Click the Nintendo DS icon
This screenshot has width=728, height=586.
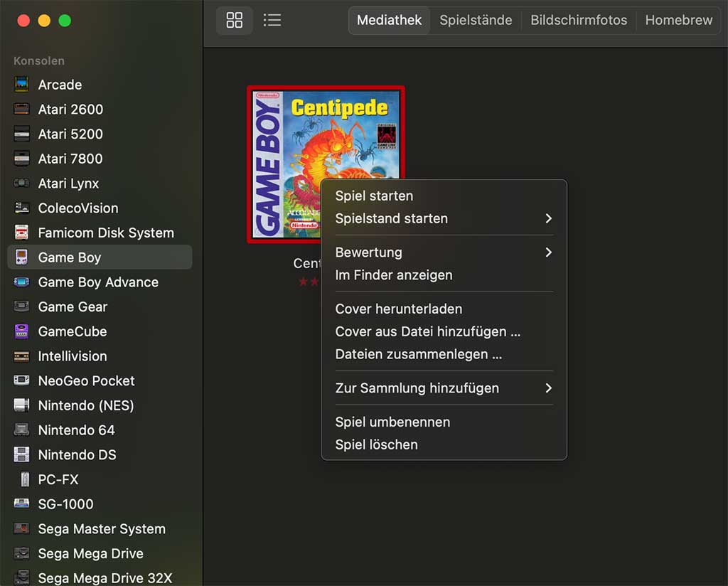[x=21, y=454]
